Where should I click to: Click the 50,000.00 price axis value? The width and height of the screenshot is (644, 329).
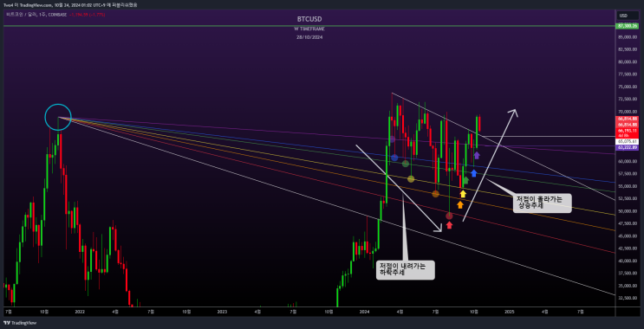click(x=628, y=211)
